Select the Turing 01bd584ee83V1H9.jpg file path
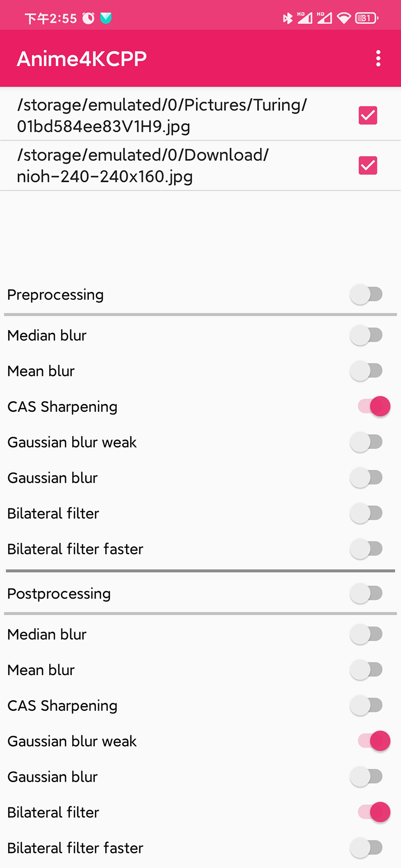Viewport: 401px width, 868px height. pyautogui.click(x=162, y=116)
